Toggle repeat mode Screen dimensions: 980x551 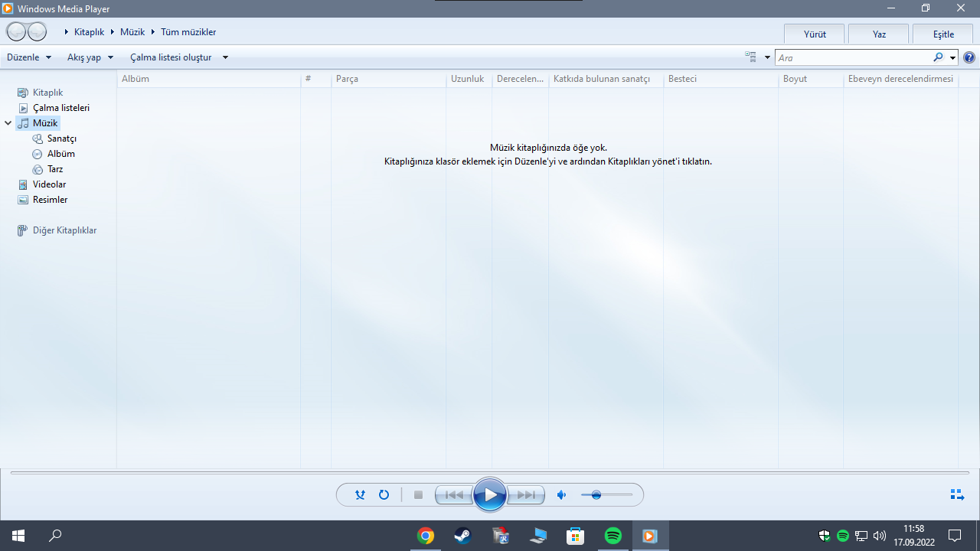[x=384, y=495]
